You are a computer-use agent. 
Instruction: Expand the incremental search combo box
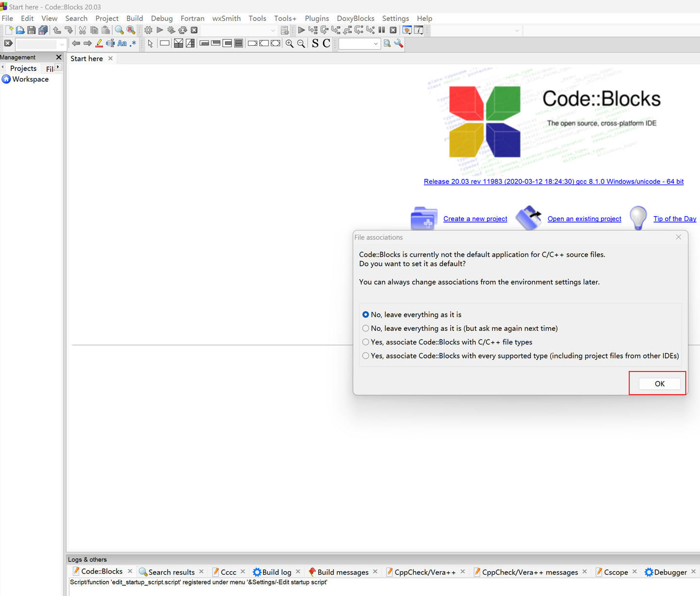click(62, 44)
